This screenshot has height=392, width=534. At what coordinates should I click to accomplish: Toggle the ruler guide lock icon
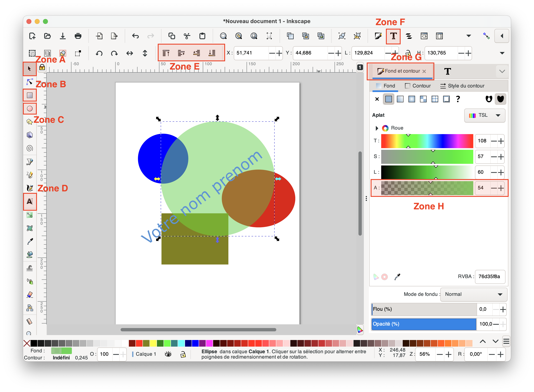[x=42, y=67]
